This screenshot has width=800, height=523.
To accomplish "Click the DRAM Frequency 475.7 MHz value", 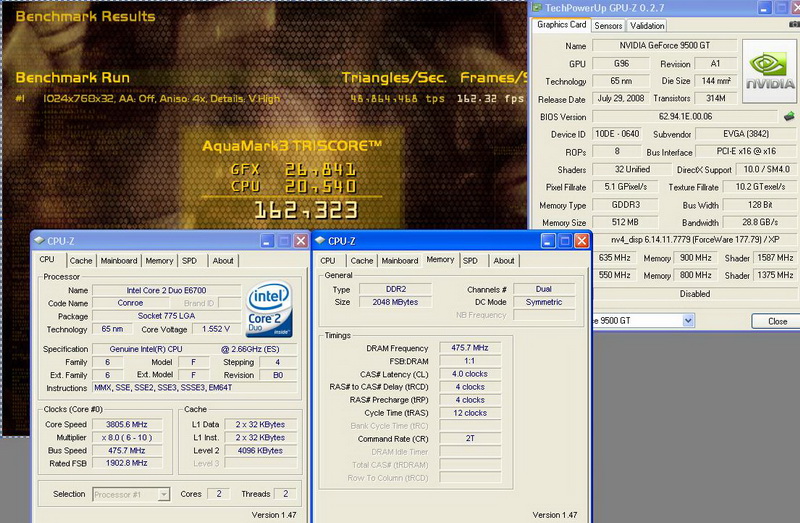I will click(x=470, y=348).
